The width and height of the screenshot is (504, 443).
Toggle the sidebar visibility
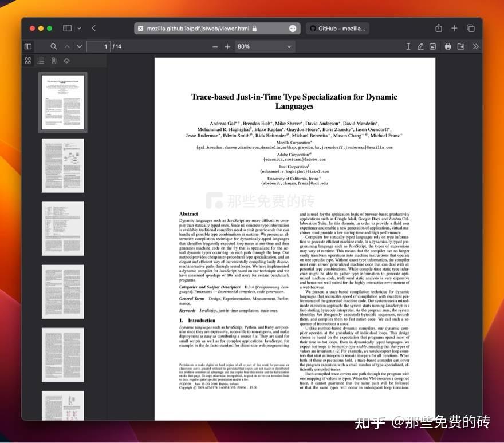(x=28, y=46)
